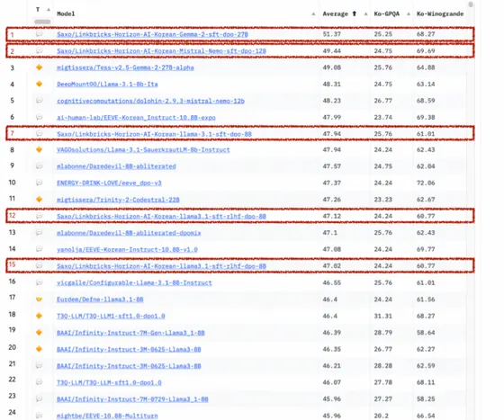This screenshot has width=504, height=420.
Task: Open the mlabonne/Daredevil-8B-abliterated-dpomix link
Action: click(x=129, y=233)
